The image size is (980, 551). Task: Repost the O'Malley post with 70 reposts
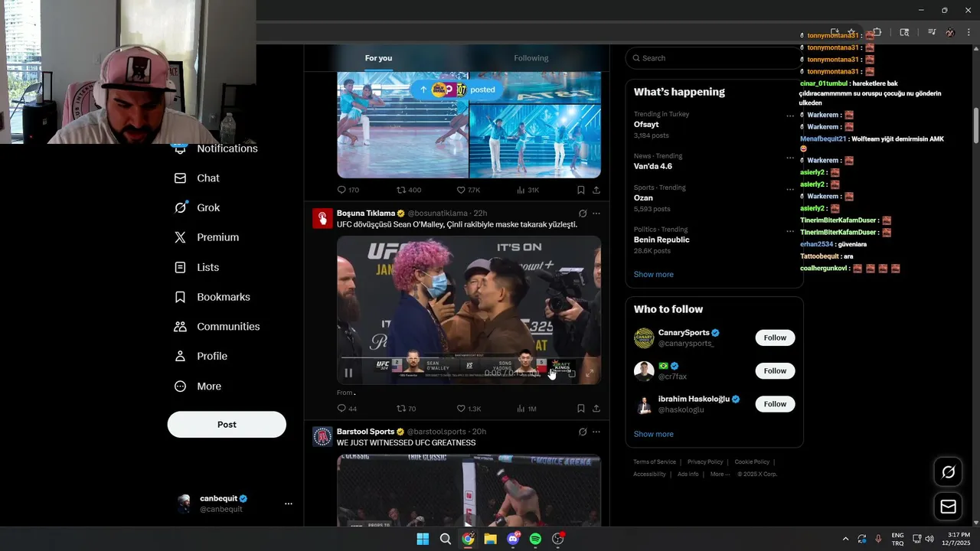click(407, 409)
